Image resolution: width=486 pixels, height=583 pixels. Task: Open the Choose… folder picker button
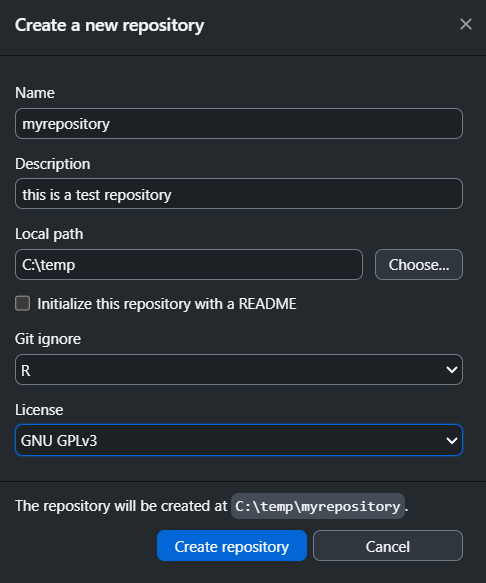(419, 264)
